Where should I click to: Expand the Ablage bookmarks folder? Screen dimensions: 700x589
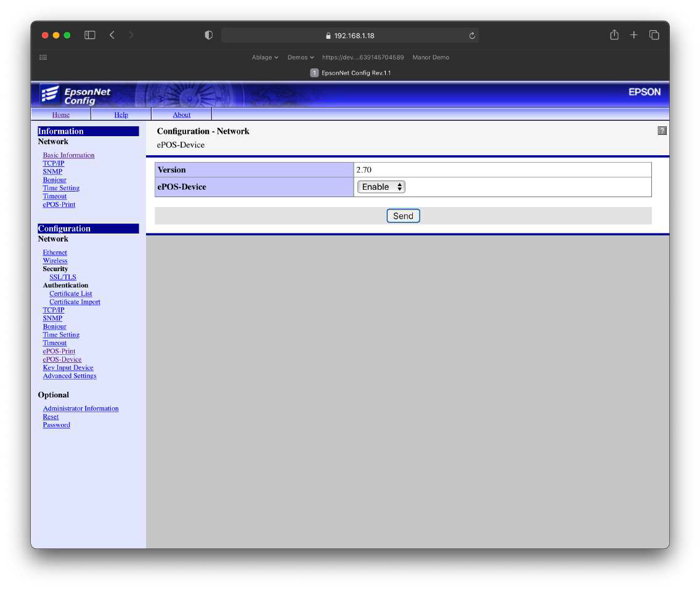(265, 57)
